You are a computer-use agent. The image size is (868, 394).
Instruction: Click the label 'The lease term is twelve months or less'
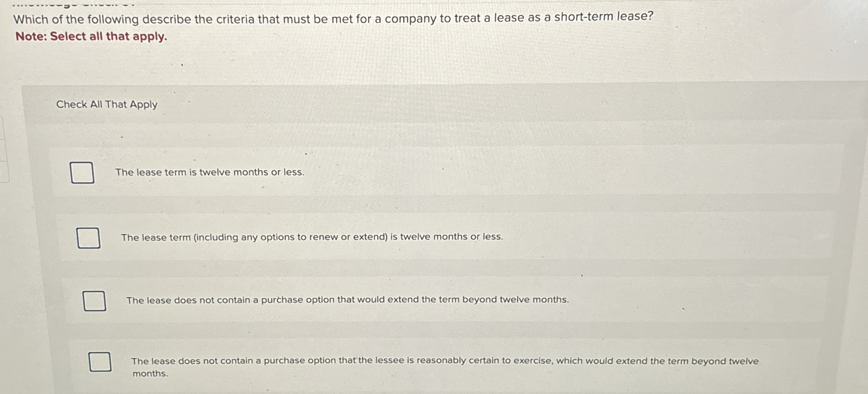coord(210,172)
